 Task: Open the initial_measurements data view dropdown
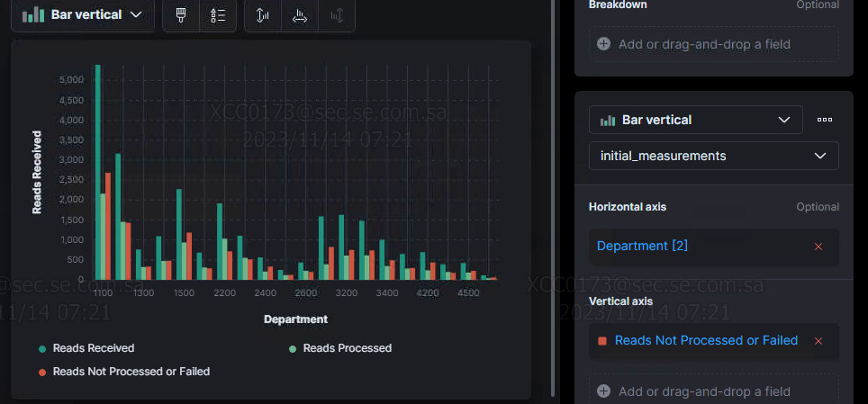click(713, 156)
